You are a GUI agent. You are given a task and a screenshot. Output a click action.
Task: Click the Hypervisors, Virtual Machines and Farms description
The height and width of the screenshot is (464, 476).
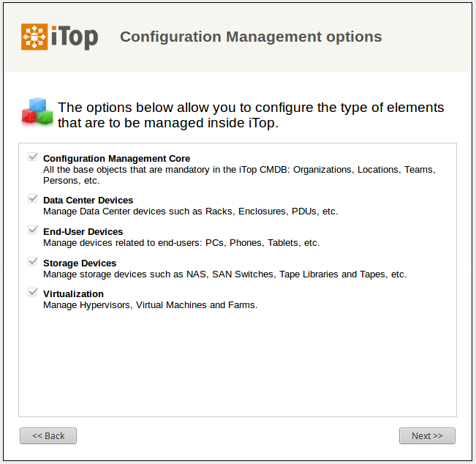pyautogui.click(x=150, y=305)
